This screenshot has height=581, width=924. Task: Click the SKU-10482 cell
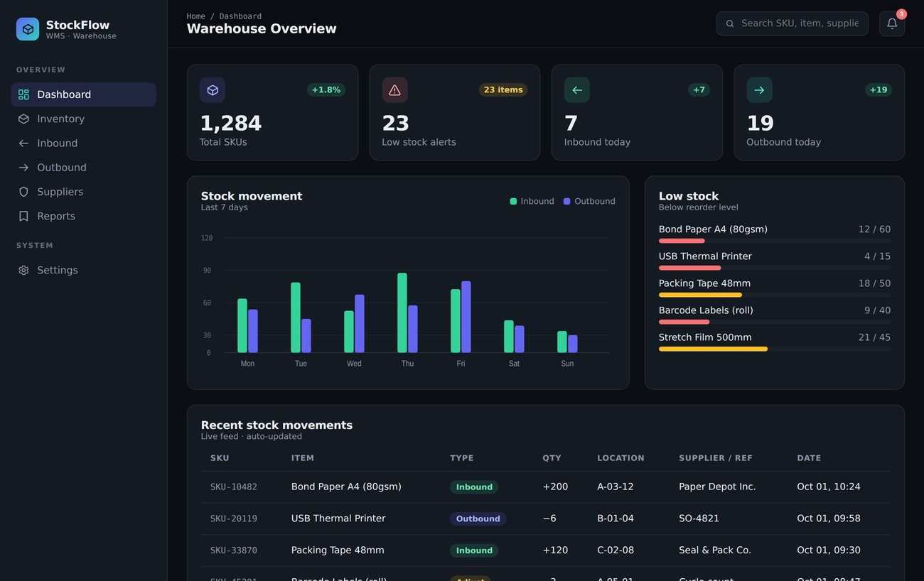tap(234, 487)
